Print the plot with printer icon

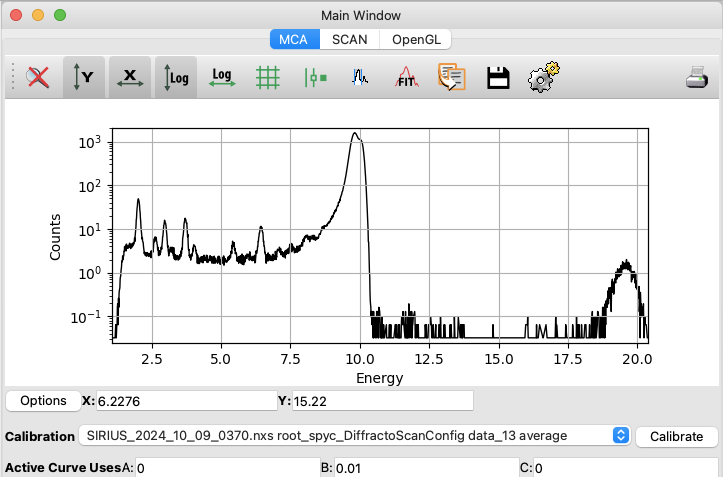pyautogui.click(x=697, y=77)
